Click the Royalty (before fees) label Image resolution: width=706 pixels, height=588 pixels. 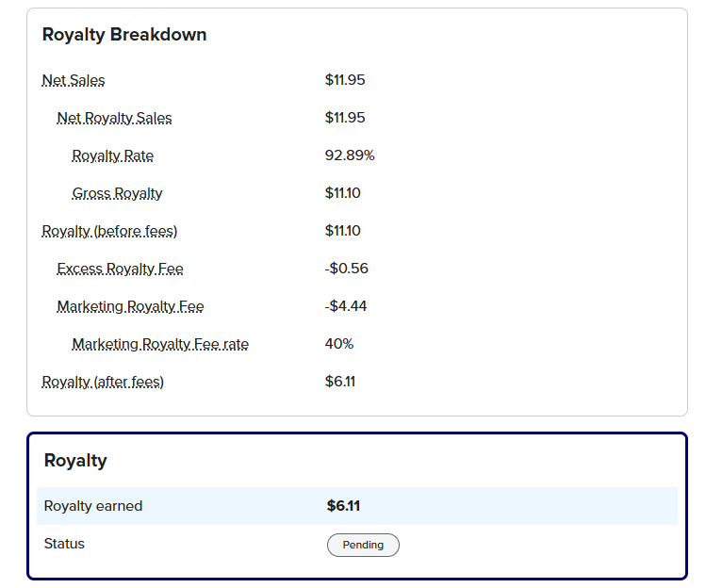pos(109,231)
